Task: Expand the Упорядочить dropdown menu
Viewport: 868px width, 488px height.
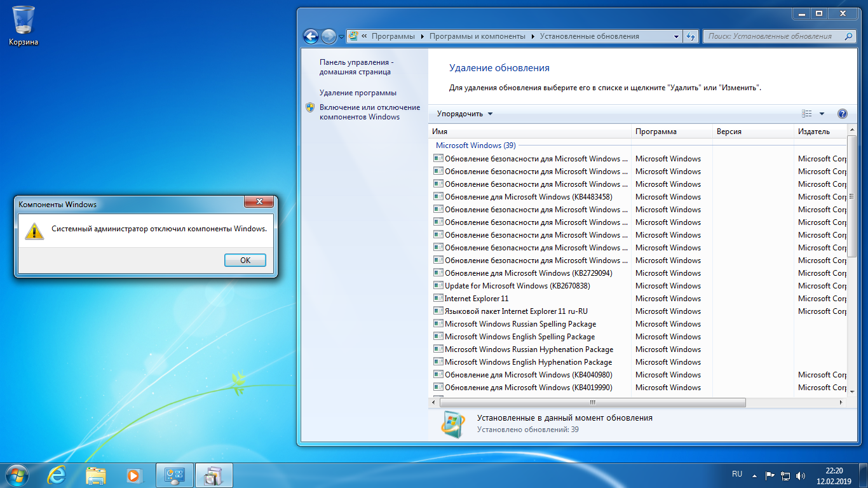Action: (465, 114)
